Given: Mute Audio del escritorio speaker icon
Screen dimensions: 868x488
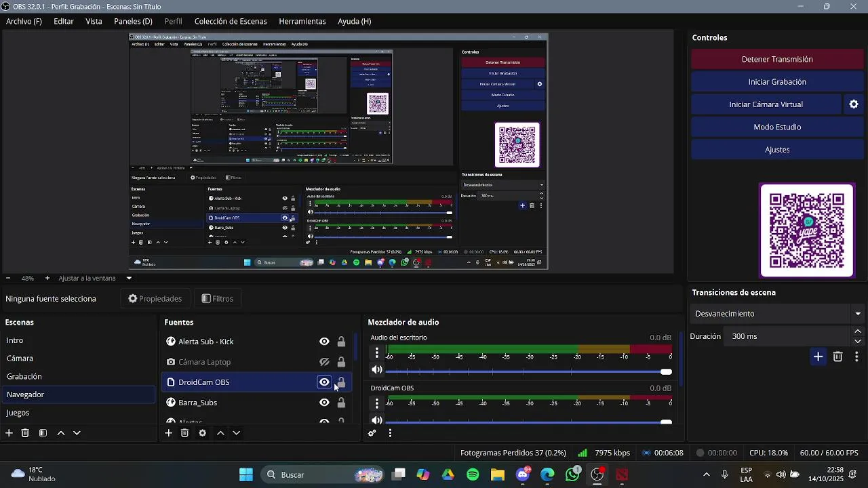Looking at the screenshot, I should [377, 370].
